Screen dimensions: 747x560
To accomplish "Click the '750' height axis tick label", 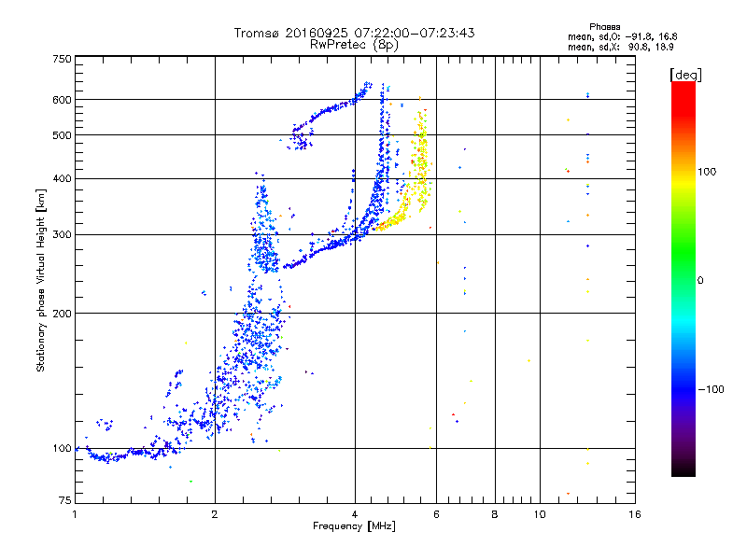I will pos(63,59).
